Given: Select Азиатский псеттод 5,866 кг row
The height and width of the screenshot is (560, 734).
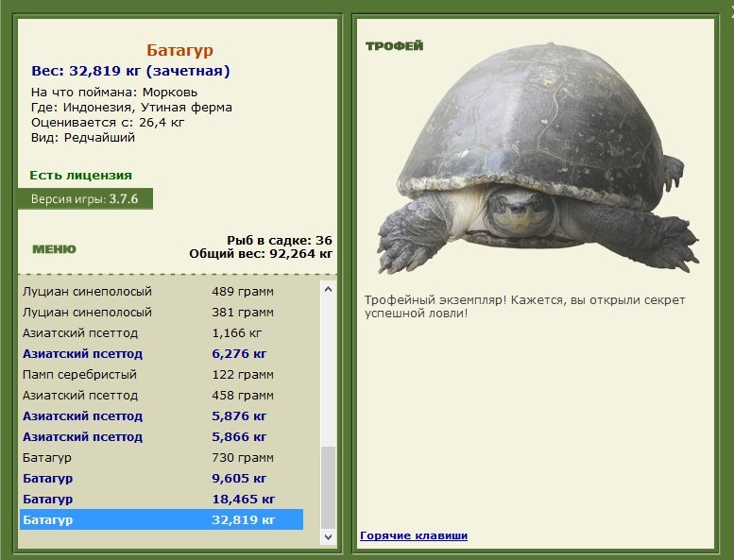Looking at the screenshot, I should 162,436.
